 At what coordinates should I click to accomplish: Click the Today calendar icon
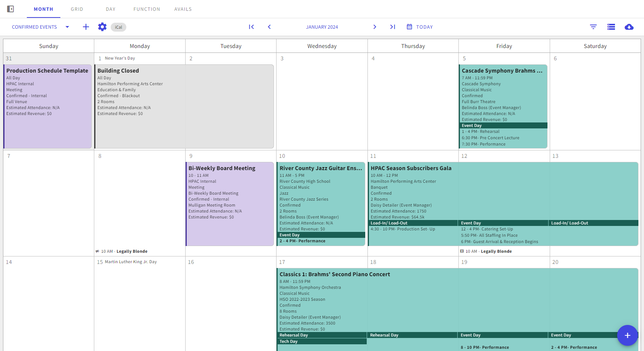(409, 27)
